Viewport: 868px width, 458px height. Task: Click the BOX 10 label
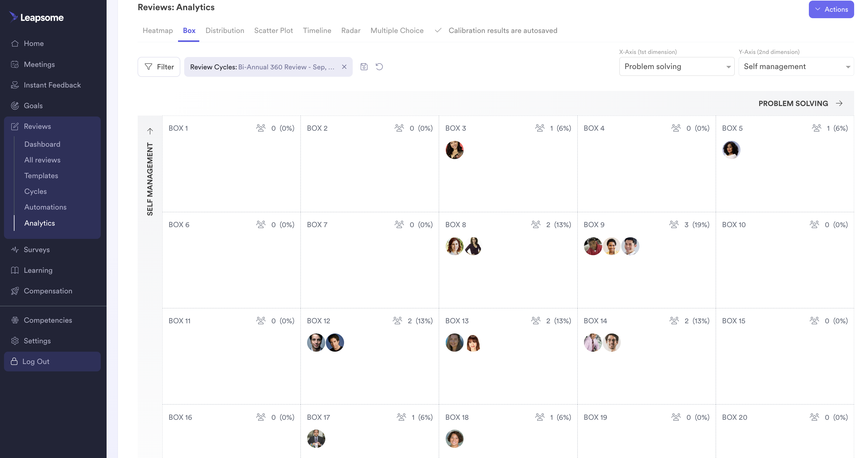734,225
